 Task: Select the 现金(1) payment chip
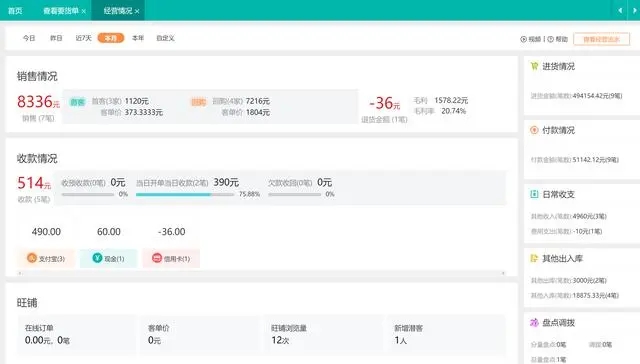[x=109, y=258]
